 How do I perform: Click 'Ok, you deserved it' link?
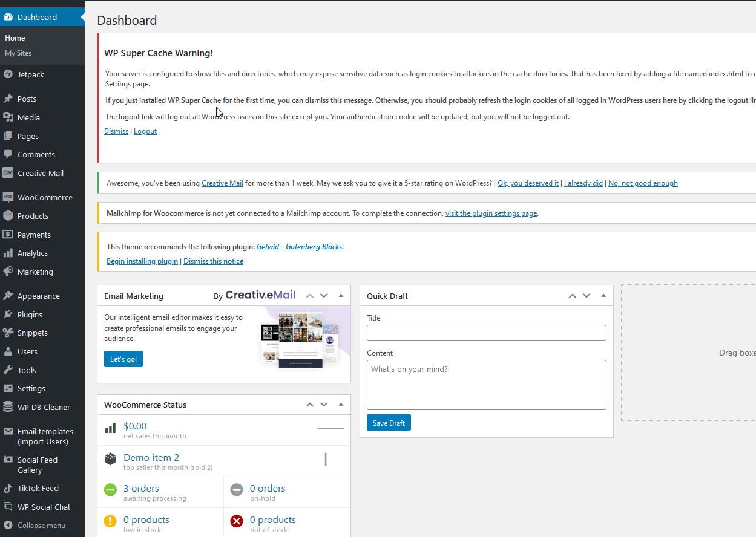[x=528, y=183]
